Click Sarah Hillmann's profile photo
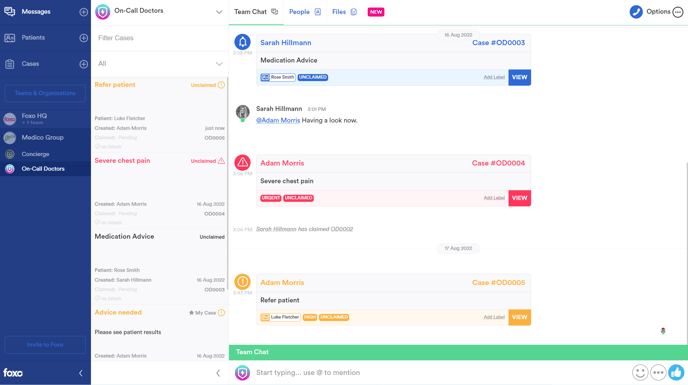Image resolution: width=688 pixels, height=385 pixels. tap(242, 112)
